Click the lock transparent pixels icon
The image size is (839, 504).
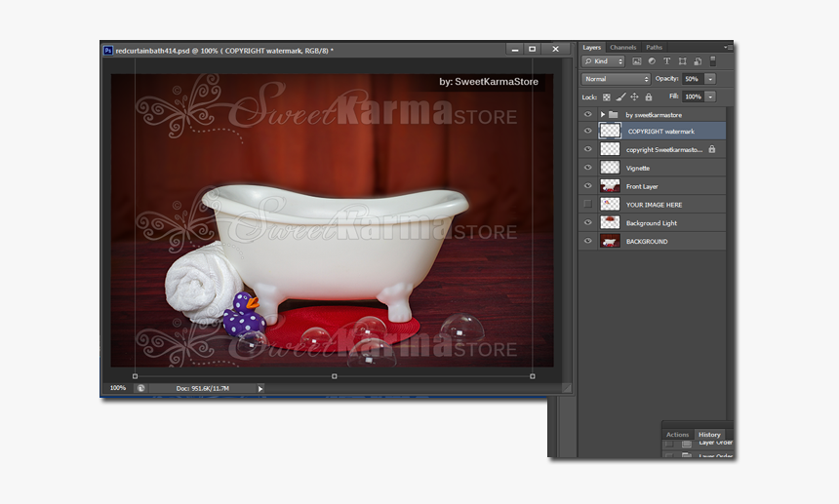coord(606,97)
